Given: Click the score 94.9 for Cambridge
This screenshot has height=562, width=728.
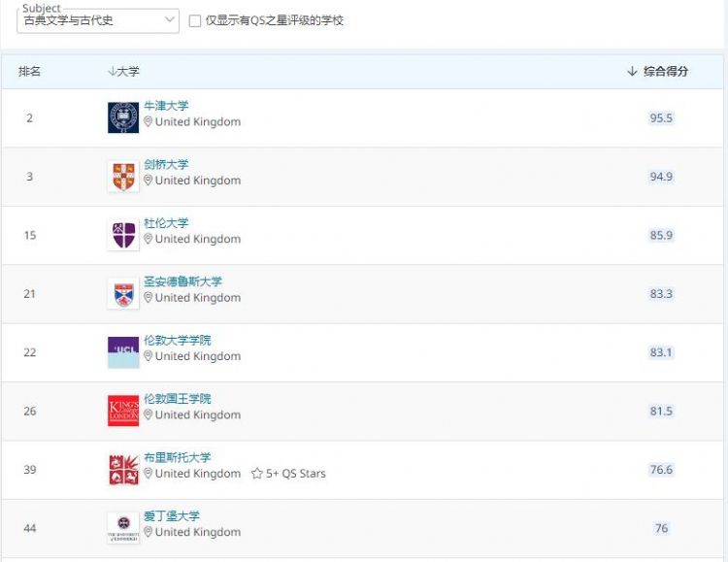Looking at the screenshot, I should pyautogui.click(x=661, y=177).
